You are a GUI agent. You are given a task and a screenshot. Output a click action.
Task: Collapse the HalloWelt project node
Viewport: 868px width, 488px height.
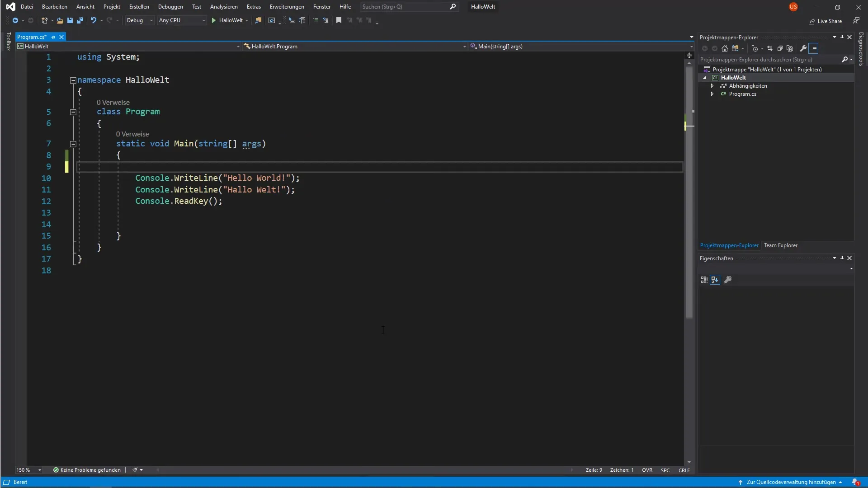pyautogui.click(x=704, y=78)
